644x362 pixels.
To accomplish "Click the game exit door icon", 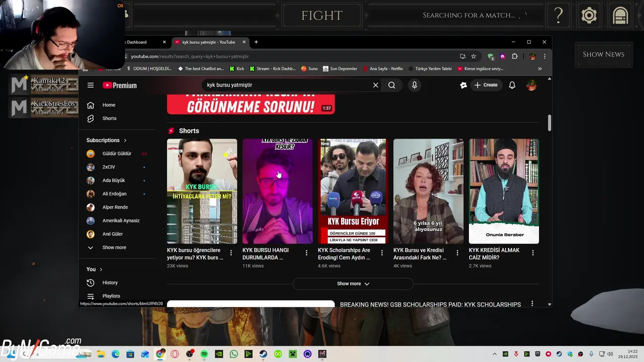I will 620,16.
